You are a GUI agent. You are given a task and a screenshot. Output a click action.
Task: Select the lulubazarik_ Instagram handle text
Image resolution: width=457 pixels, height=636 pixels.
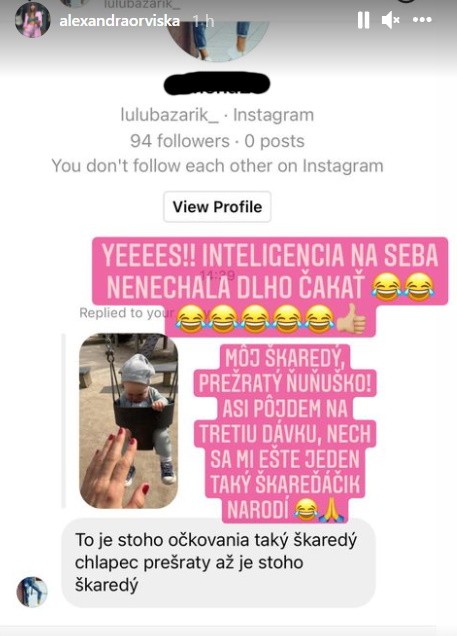[169, 115]
